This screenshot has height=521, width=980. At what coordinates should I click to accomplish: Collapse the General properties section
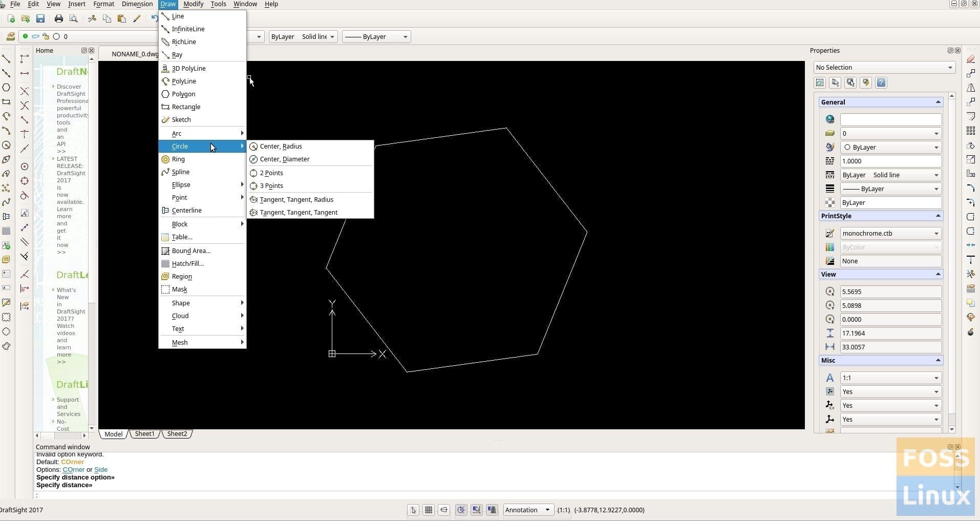click(938, 102)
